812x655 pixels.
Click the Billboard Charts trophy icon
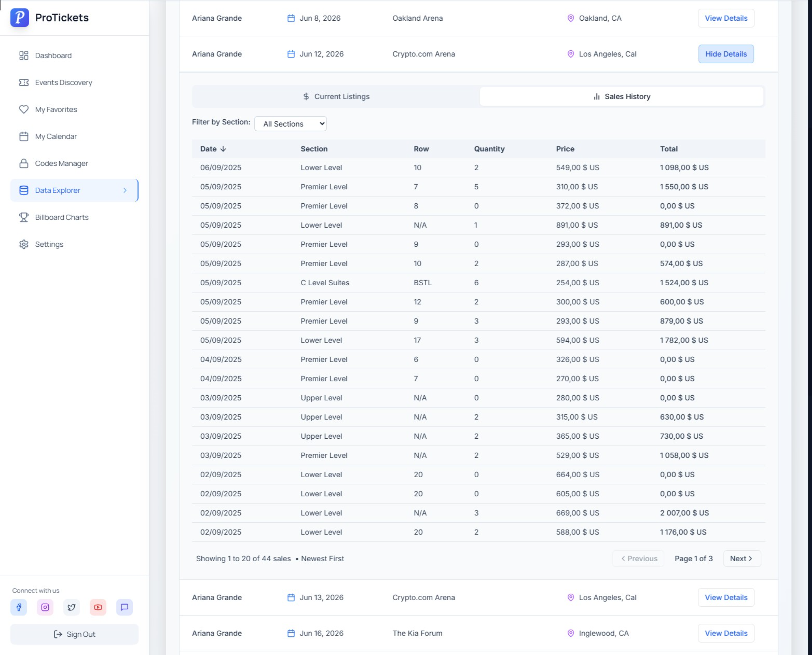click(x=24, y=217)
